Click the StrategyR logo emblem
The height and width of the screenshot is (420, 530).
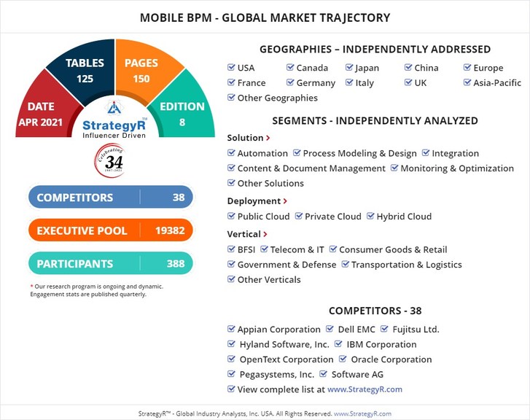(114, 107)
